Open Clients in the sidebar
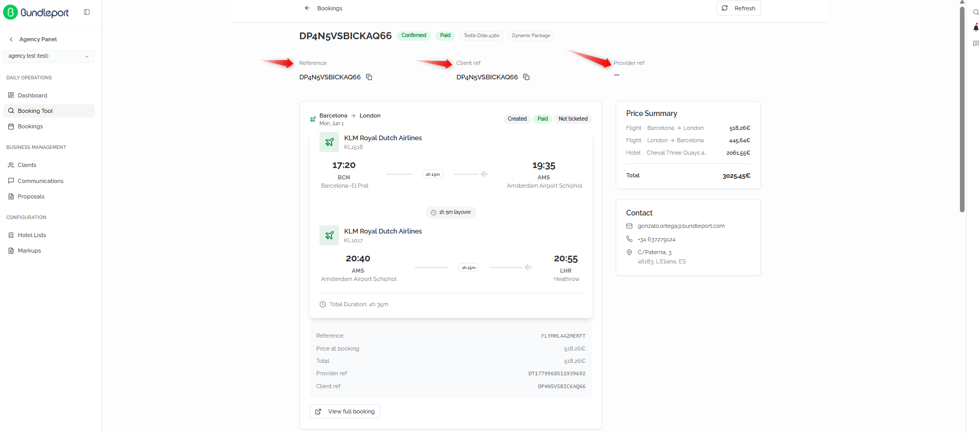 coord(49,165)
